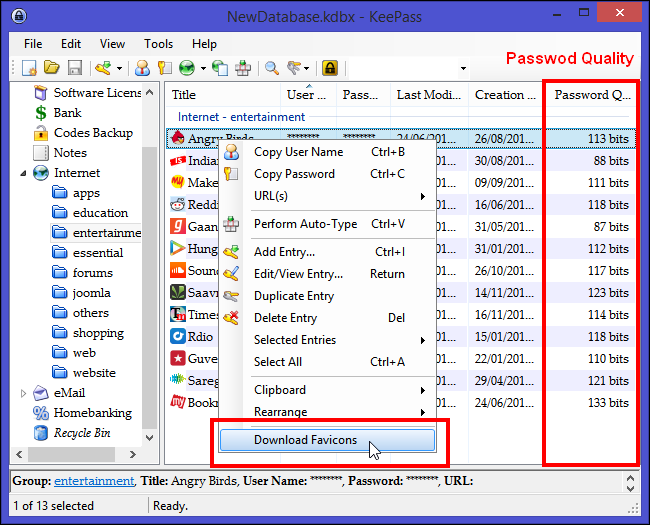Click the Copy URL to clipboard toolbar icon
Screen dimensions: 650x525
(x=220, y=68)
